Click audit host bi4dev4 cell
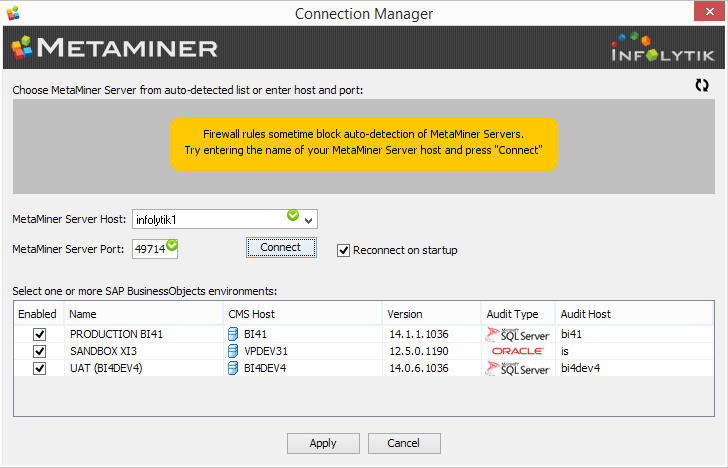The image size is (728, 468). 634,368
